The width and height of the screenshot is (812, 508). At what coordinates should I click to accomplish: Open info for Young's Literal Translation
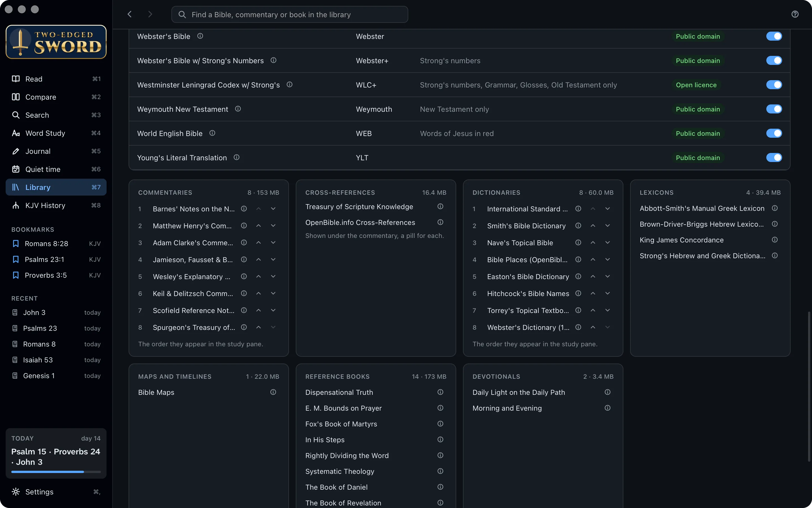click(x=237, y=157)
